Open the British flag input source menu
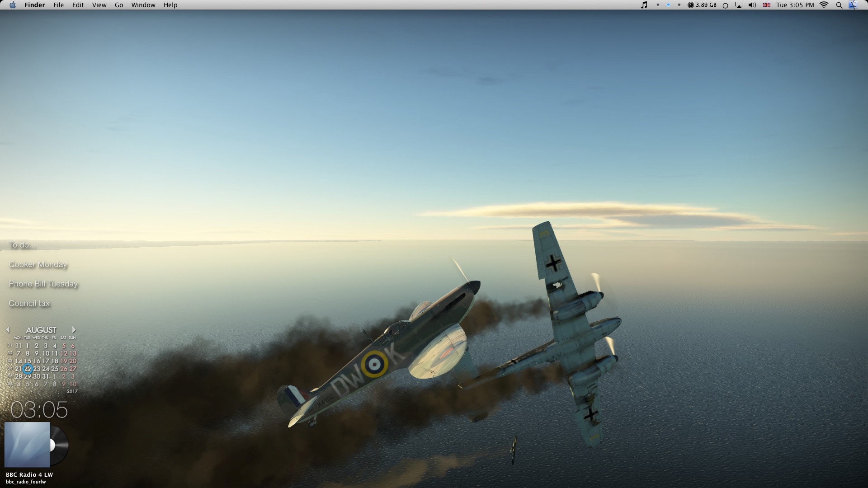 click(767, 5)
